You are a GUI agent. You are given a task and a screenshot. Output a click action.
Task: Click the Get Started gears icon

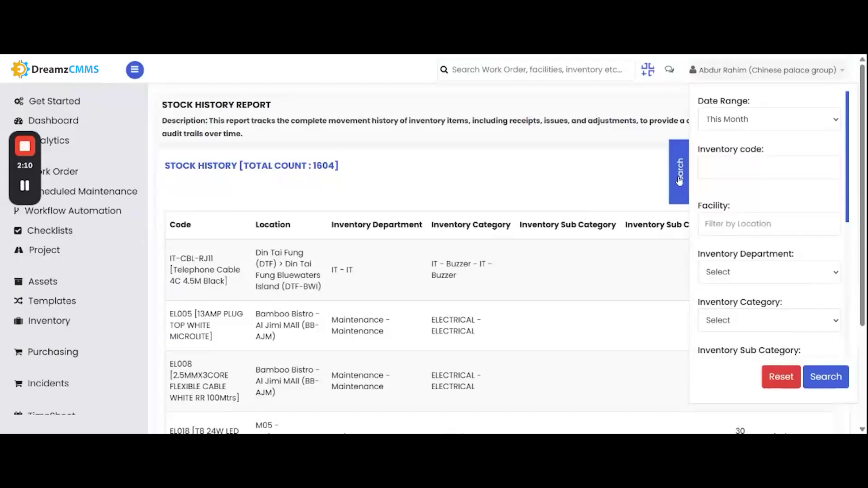pos(19,101)
